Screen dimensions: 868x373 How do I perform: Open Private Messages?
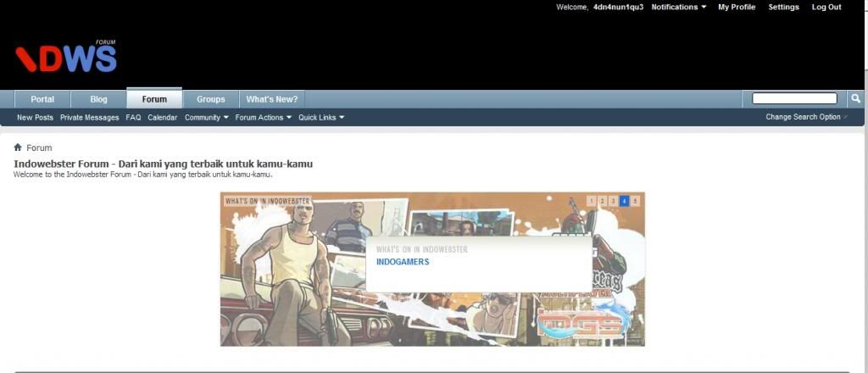(x=90, y=117)
